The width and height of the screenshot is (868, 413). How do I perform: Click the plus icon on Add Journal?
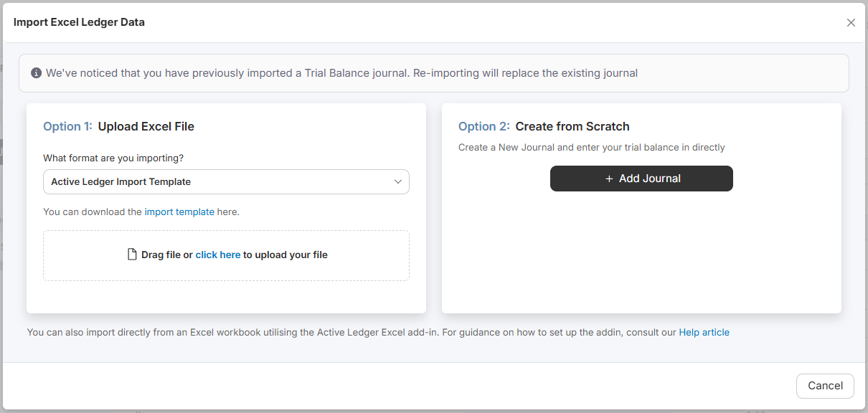(x=609, y=179)
